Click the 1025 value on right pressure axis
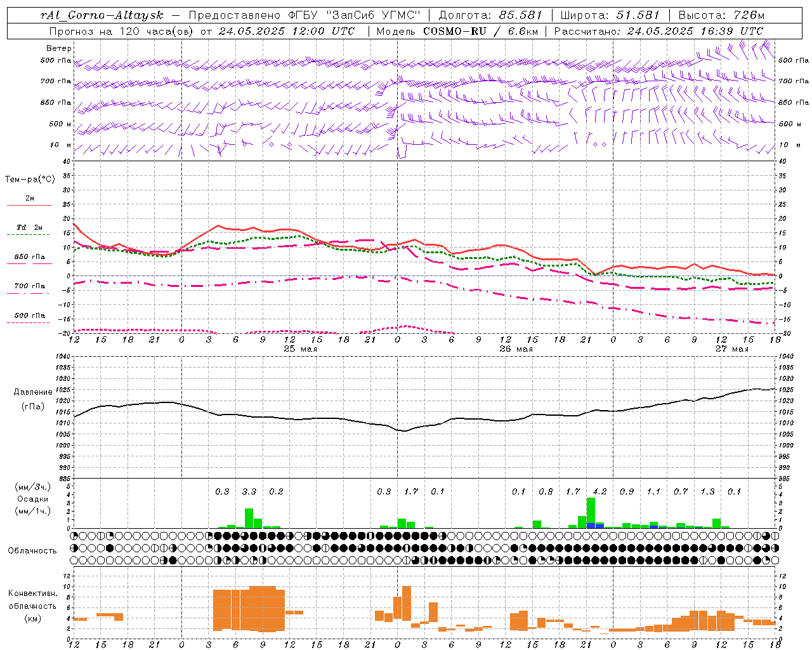Viewport: 812px width, 650px height. point(785,390)
